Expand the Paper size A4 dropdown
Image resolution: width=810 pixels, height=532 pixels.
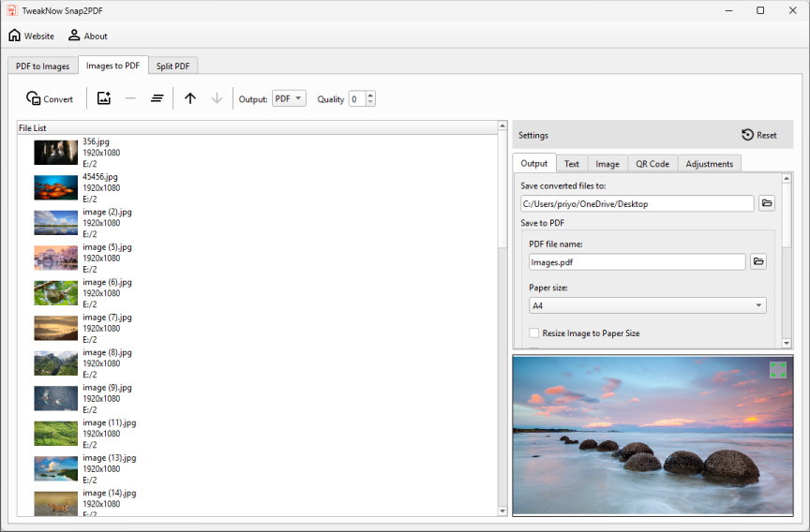647,305
